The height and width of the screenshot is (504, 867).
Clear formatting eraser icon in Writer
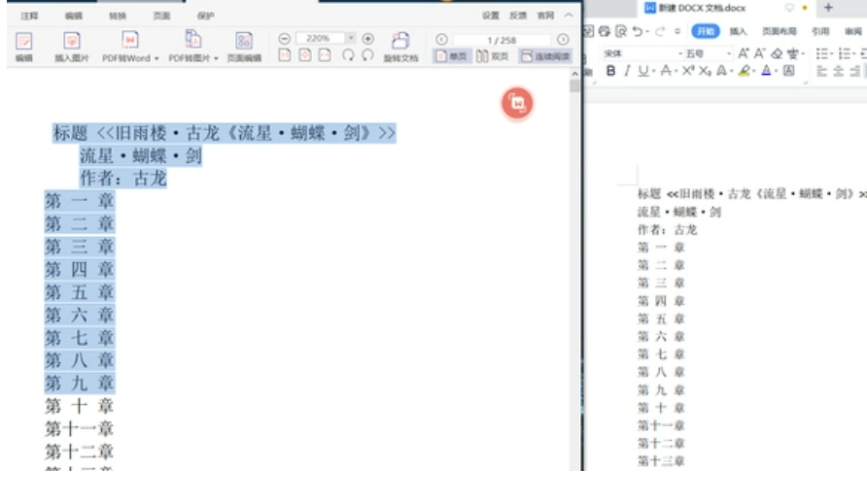click(777, 53)
